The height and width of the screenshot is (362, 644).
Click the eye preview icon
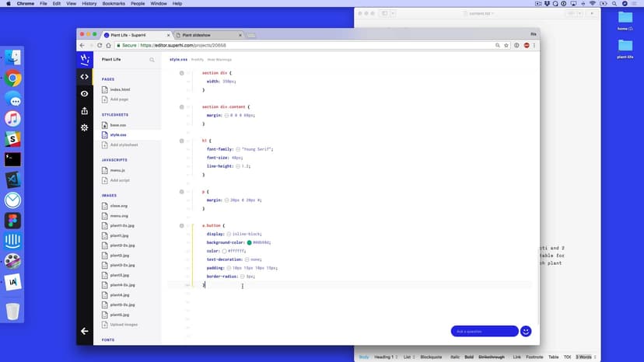[85, 93]
